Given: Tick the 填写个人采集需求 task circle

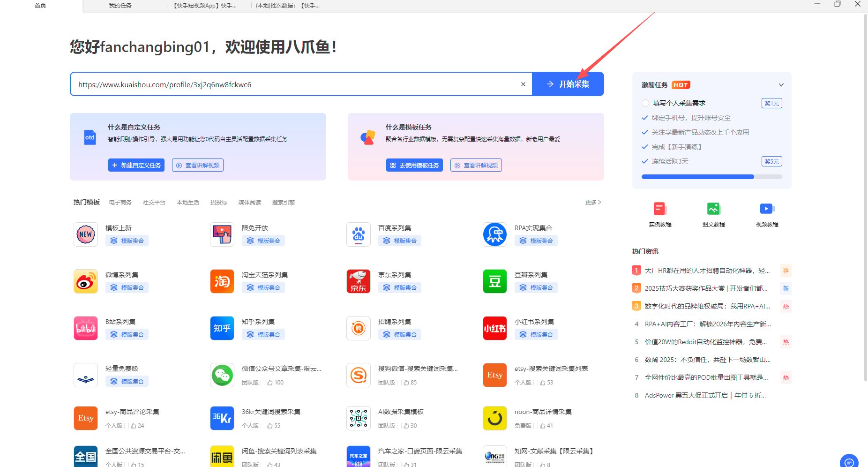Looking at the screenshot, I should pos(645,103).
